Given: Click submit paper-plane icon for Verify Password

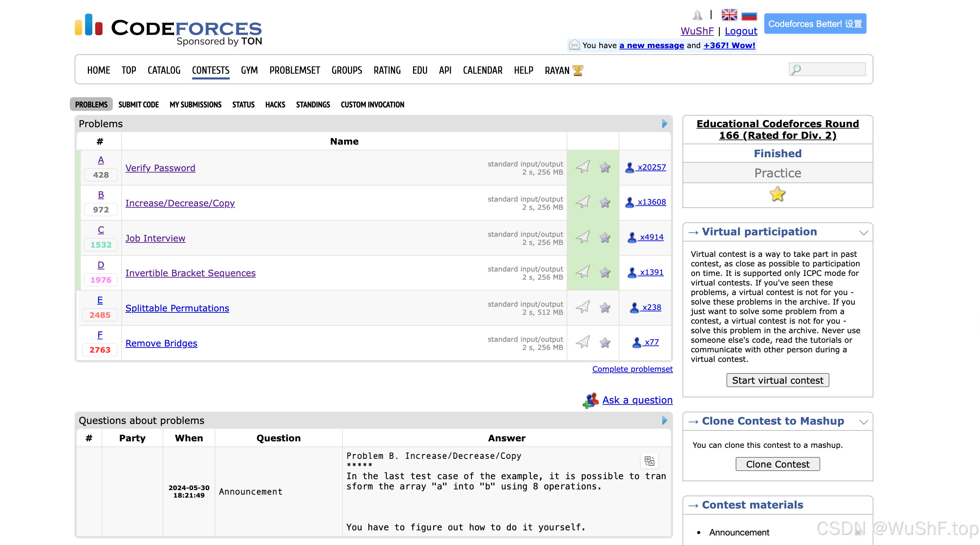Looking at the screenshot, I should coord(582,167).
